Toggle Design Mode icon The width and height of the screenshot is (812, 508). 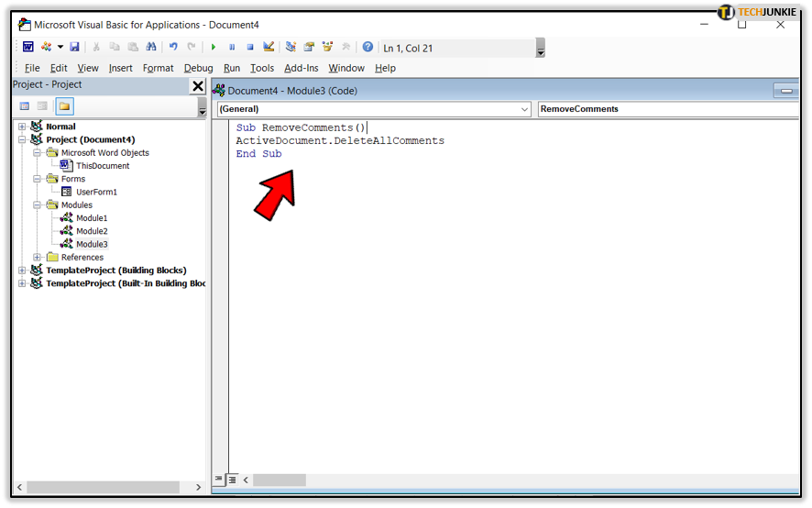click(x=269, y=47)
